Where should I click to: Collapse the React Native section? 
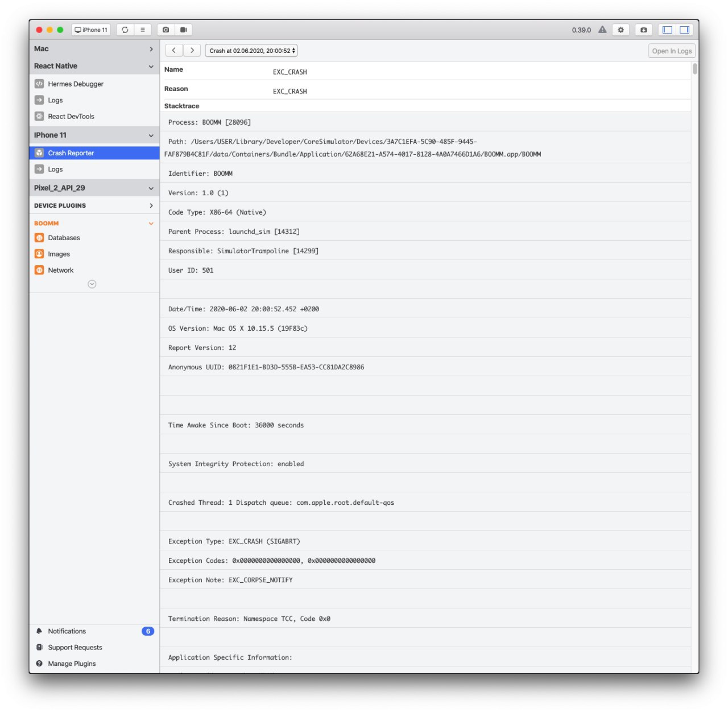[94, 66]
